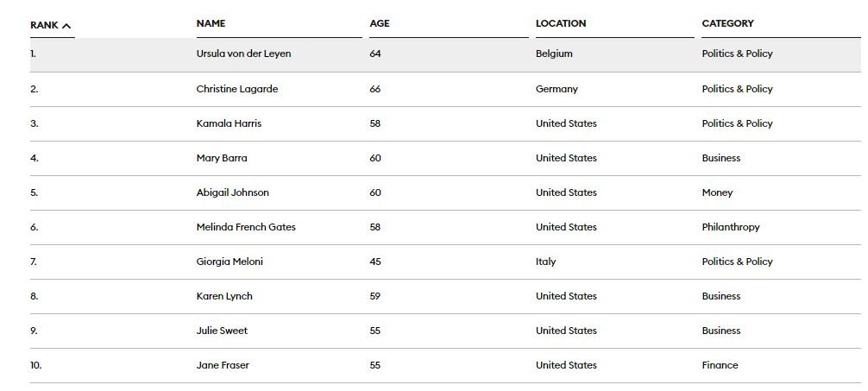Sort table by NAME column header
This screenshot has width=868, height=391.
[211, 23]
